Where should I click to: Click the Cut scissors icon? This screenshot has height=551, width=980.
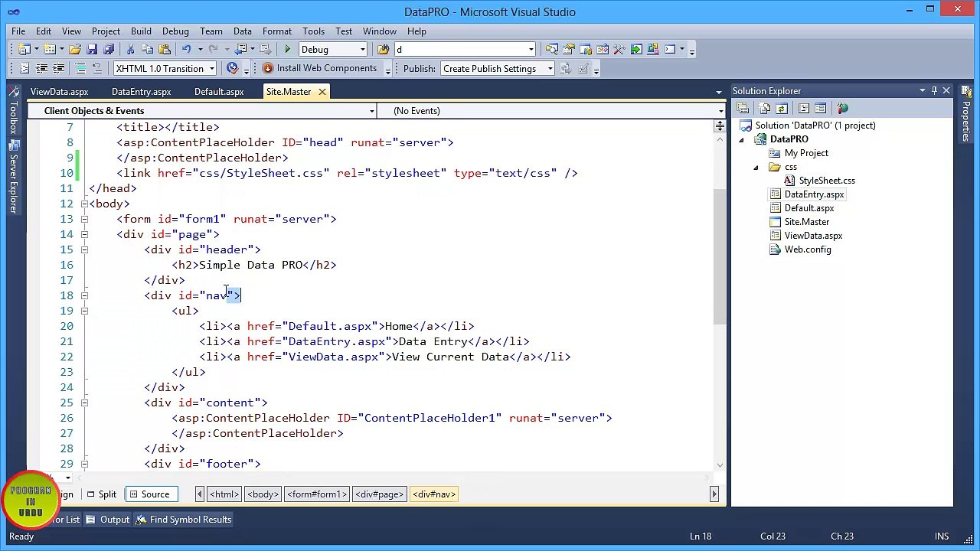(130, 49)
